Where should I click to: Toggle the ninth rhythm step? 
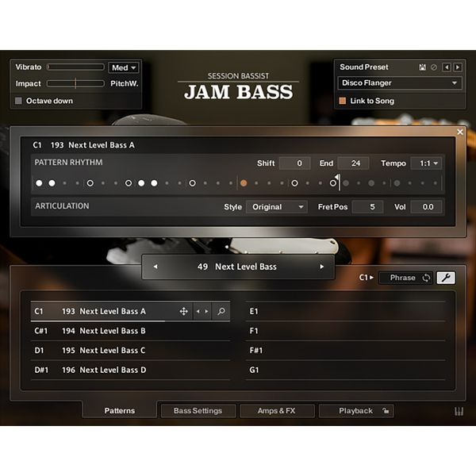[141, 183]
